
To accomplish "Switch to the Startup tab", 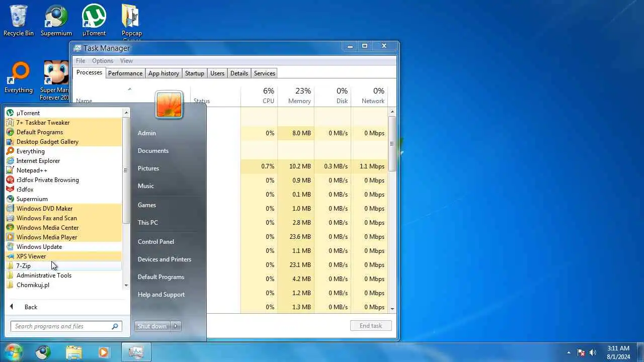I will pyautogui.click(x=194, y=73).
